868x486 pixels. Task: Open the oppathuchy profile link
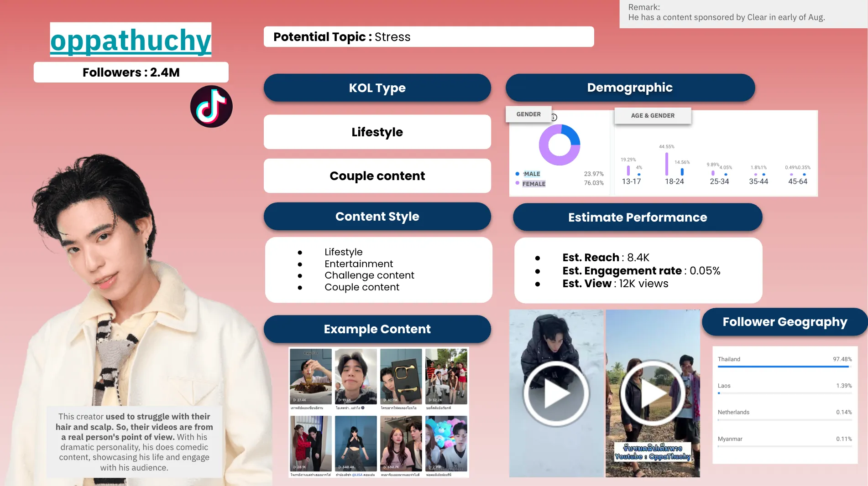coord(131,40)
